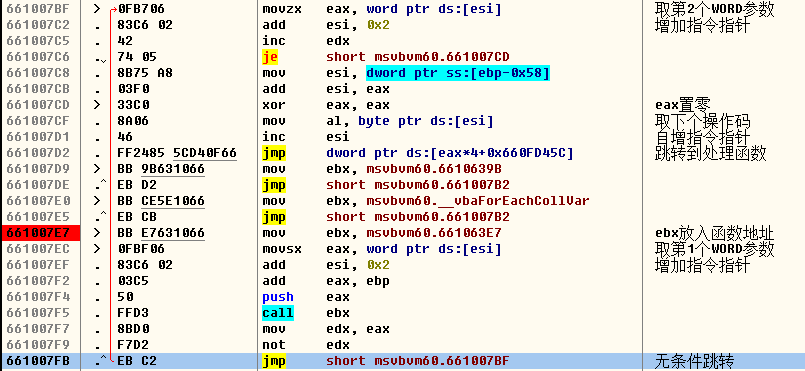The height and width of the screenshot is (371, 805).
Task: Click operand al, byte ptr ds:[esi]
Action: coord(410,121)
